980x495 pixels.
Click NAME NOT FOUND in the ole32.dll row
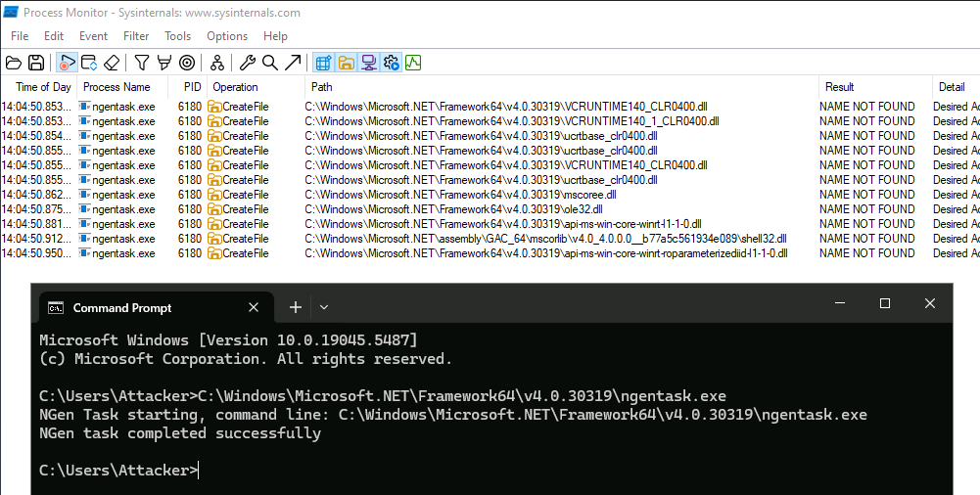866,209
